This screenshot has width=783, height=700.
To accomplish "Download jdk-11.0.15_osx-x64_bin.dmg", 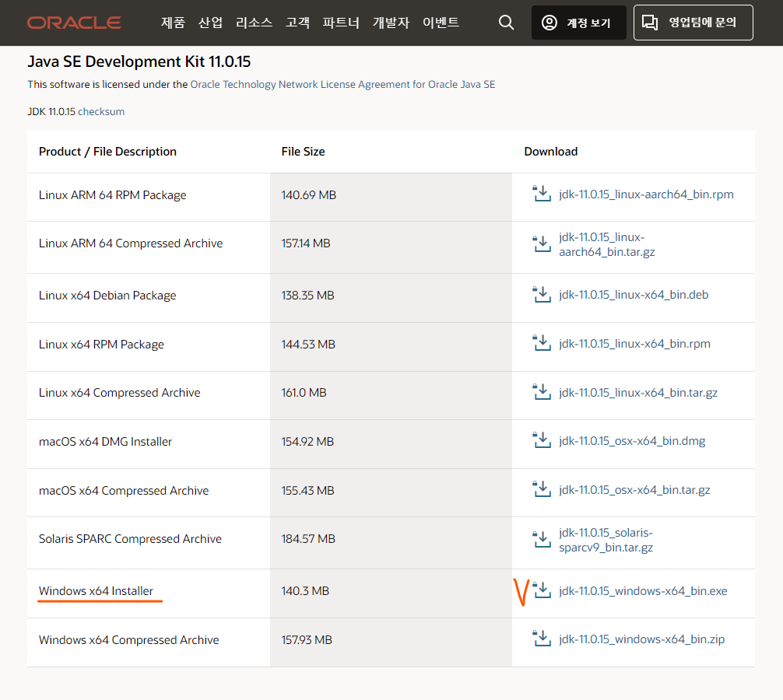I will (x=632, y=440).
